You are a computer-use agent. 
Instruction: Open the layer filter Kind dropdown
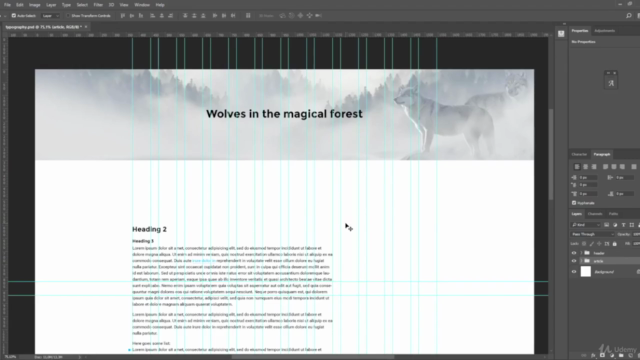pos(586,225)
